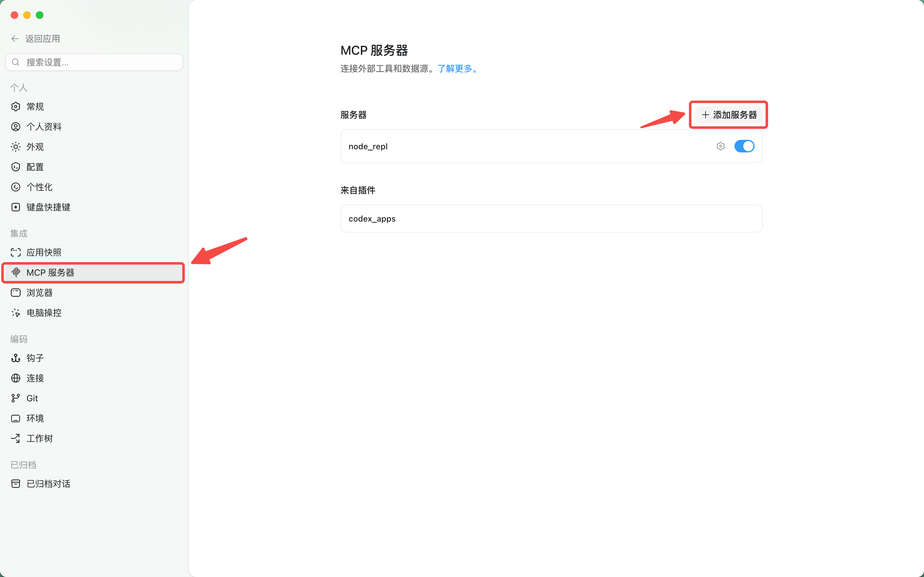The image size is (924, 577).
Task: Click the plus icon in 添加服务器
Action: tap(705, 115)
